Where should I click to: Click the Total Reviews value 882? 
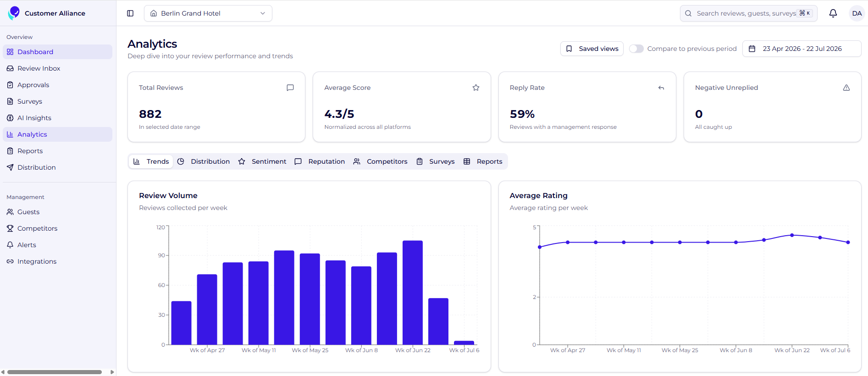[150, 114]
